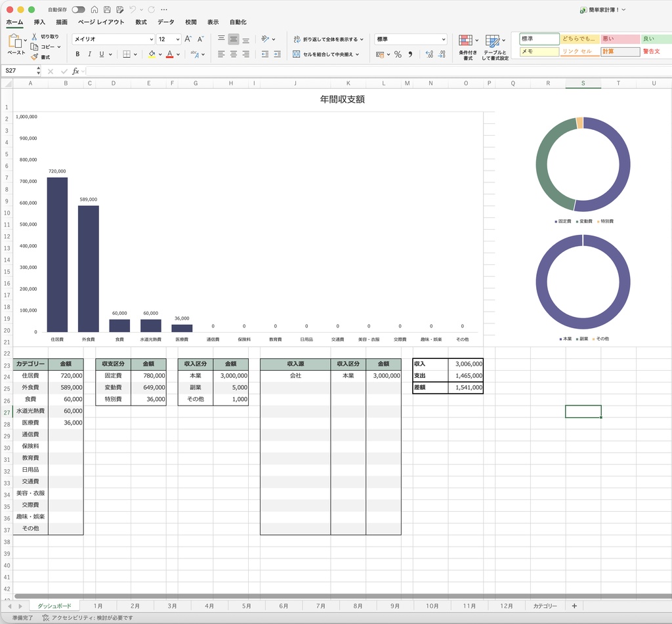Add a new sheet with the plus button
672x624 pixels.
[575, 606]
